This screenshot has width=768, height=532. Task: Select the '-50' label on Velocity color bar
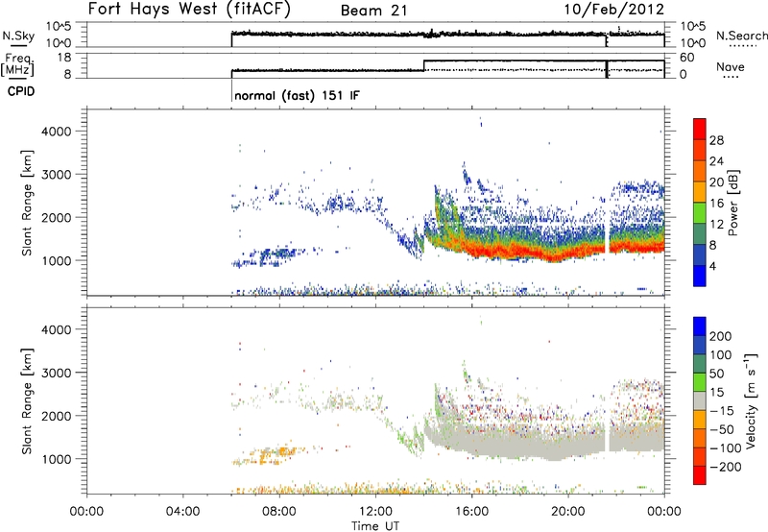[723, 429]
